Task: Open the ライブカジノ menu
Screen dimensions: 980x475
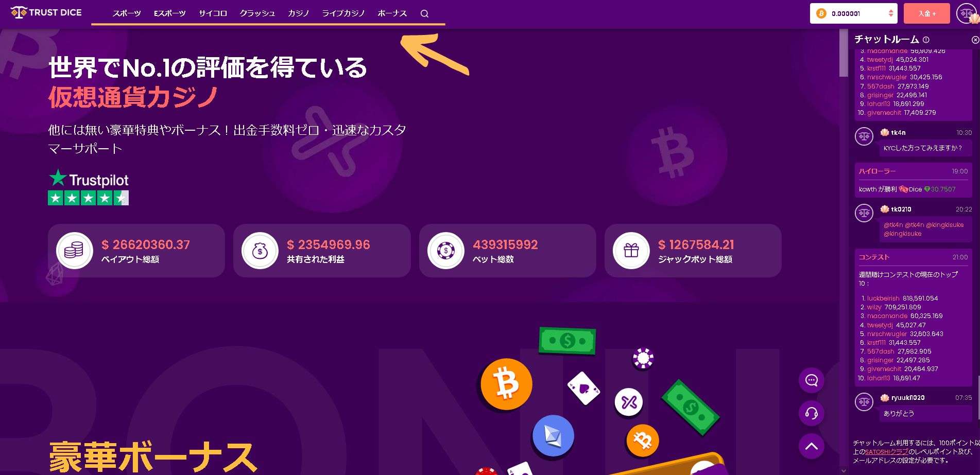Action: 343,13
